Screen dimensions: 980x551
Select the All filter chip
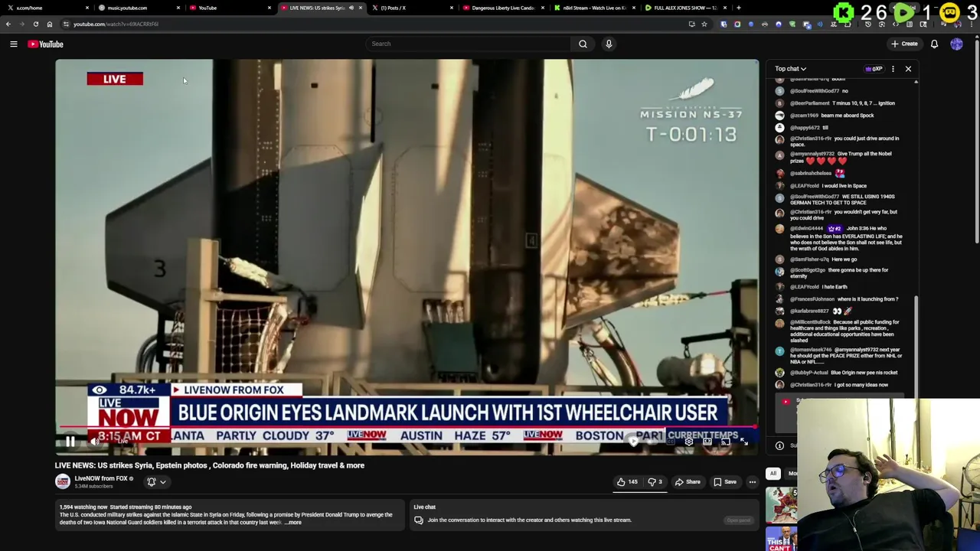tap(773, 474)
